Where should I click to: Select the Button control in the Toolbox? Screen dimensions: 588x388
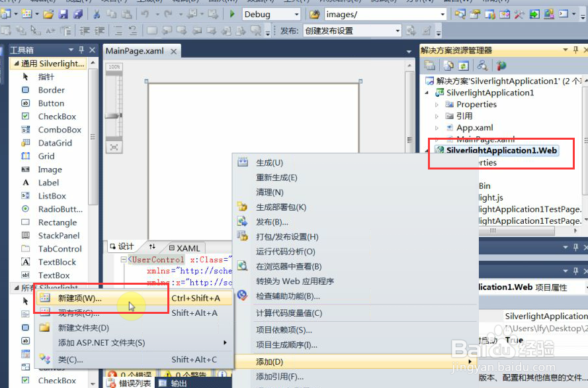(51, 103)
